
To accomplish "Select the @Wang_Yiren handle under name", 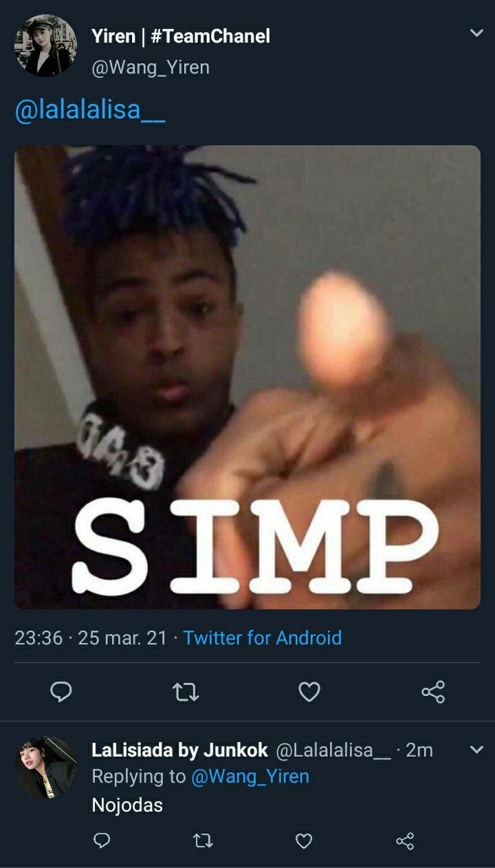I will point(151,67).
